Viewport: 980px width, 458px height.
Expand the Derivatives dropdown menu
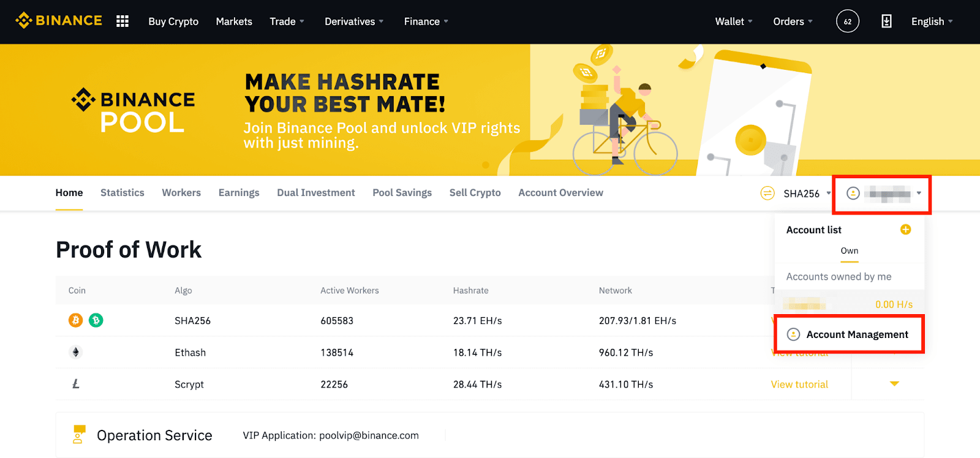pos(354,21)
